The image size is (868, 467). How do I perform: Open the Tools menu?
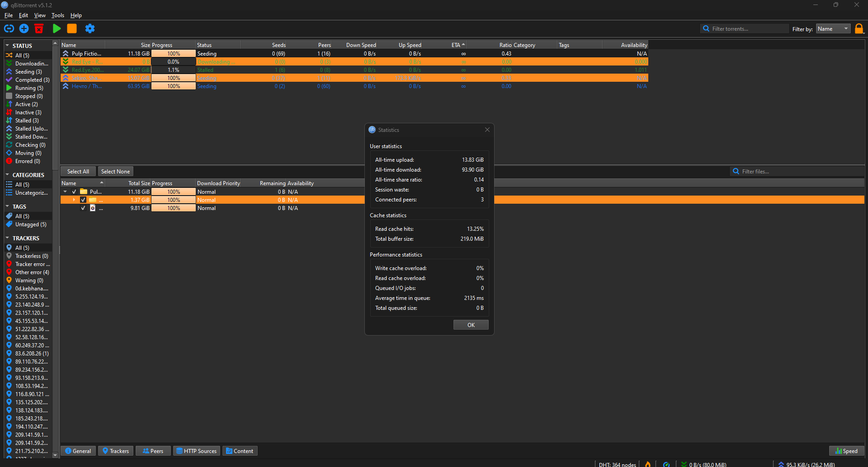click(x=58, y=15)
